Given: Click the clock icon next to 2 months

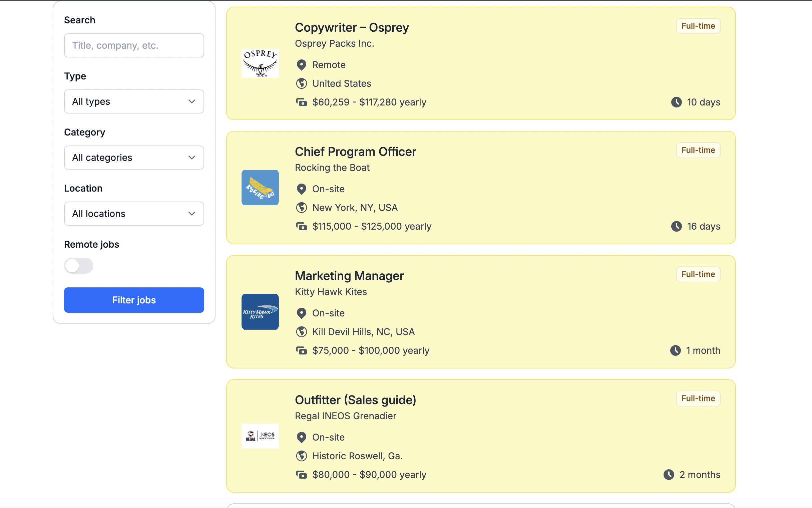Looking at the screenshot, I should tap(669, 475).
